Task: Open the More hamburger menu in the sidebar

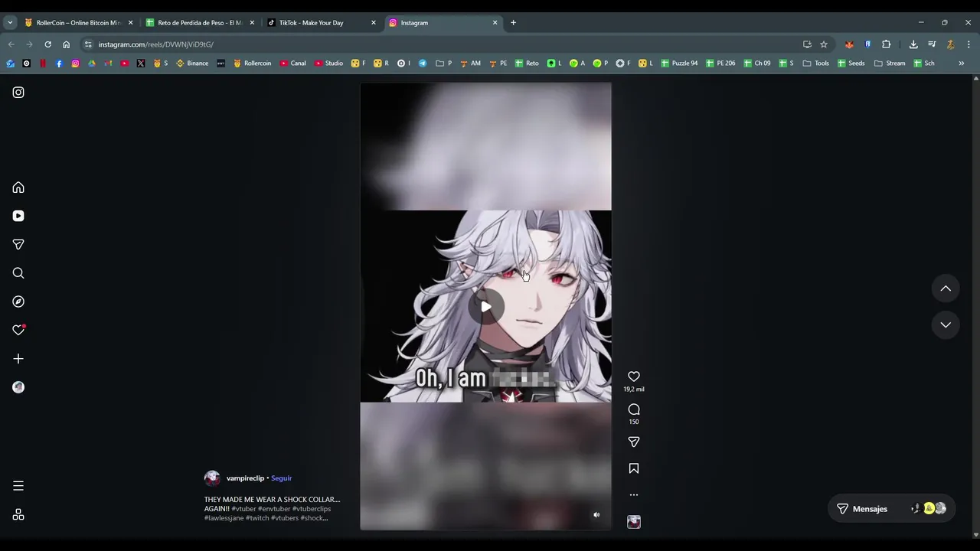Action: (18, 486)
